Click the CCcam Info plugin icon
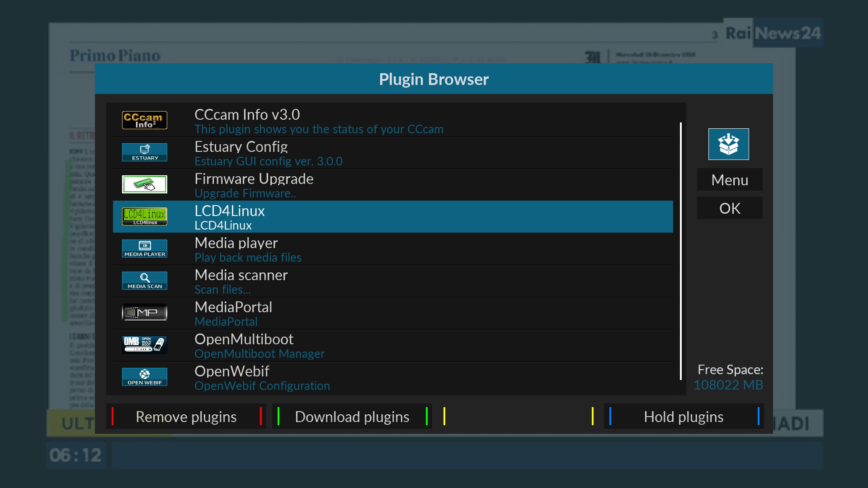 pos(145,120)
